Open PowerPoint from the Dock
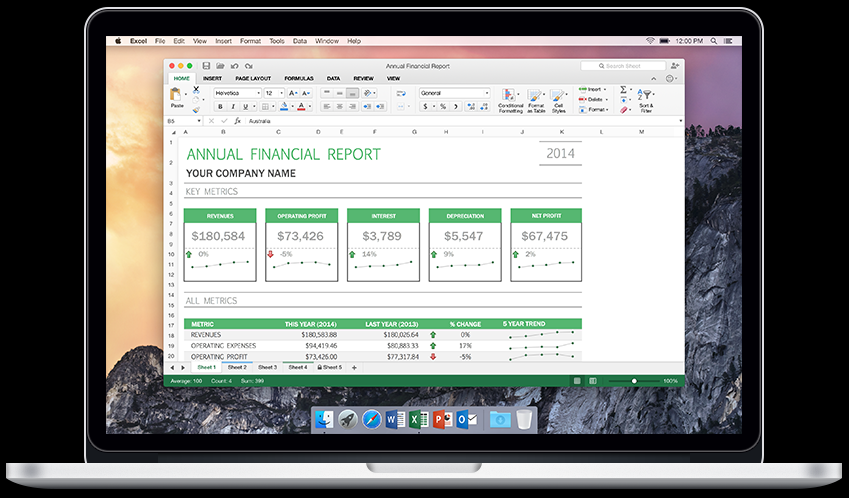The height and width of the screenshot is (498, 849). [x=442, y=420]
